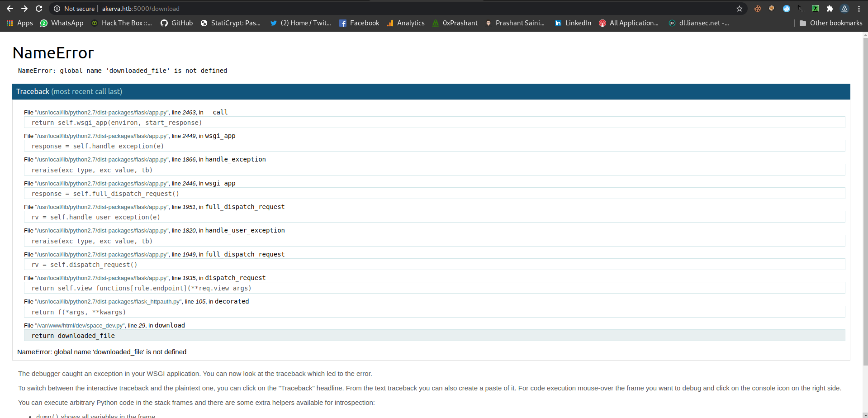The image size is (868, 418).
Task: Open the extensions puzzle piece icon
Action: pos(830,8)
